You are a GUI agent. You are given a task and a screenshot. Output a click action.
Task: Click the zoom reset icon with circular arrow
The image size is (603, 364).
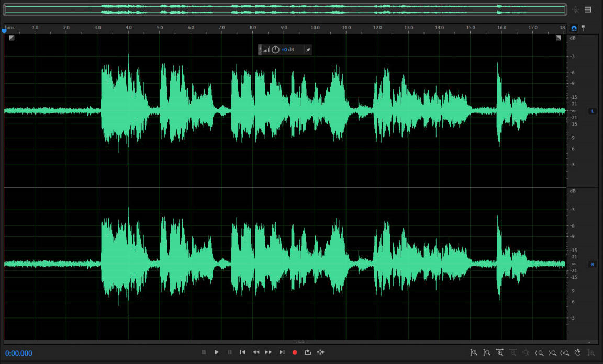point(578,352)
